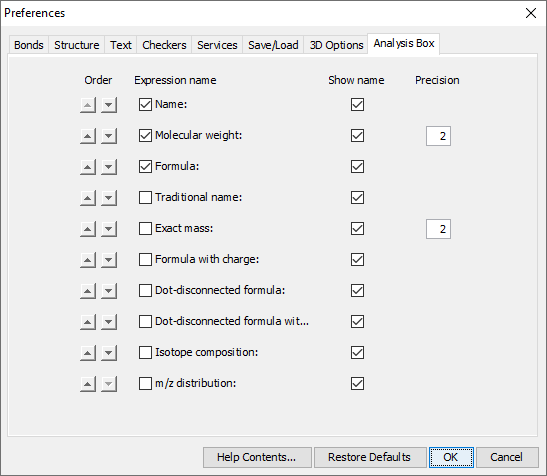Click the Molecular weight precision field

[x=438, y=136]
